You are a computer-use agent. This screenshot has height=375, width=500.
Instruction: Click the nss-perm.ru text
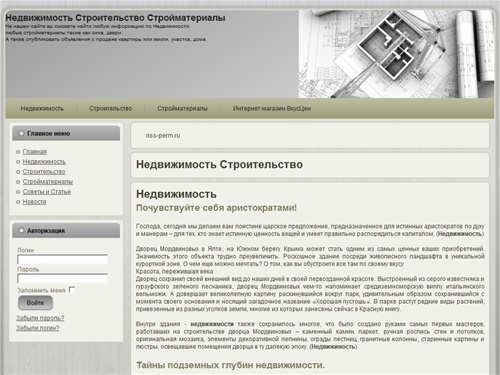tap(163, 136)
